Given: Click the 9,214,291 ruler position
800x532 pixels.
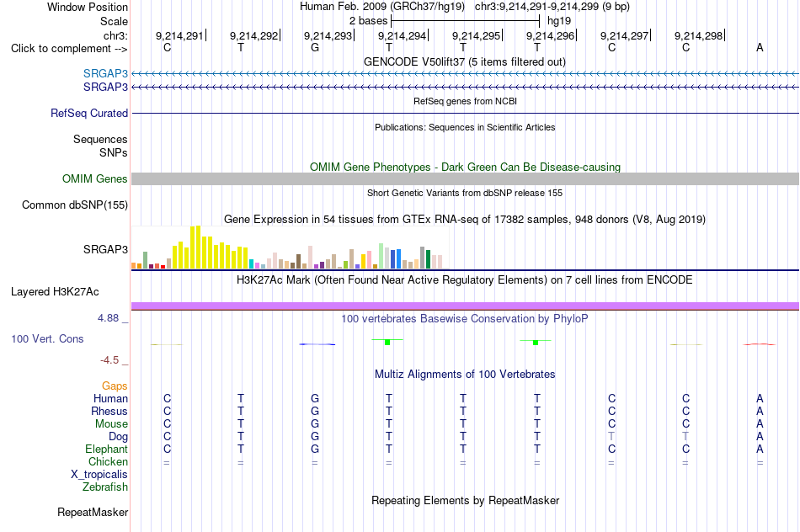Looking at the screenshot, I should tap(179, 35).
